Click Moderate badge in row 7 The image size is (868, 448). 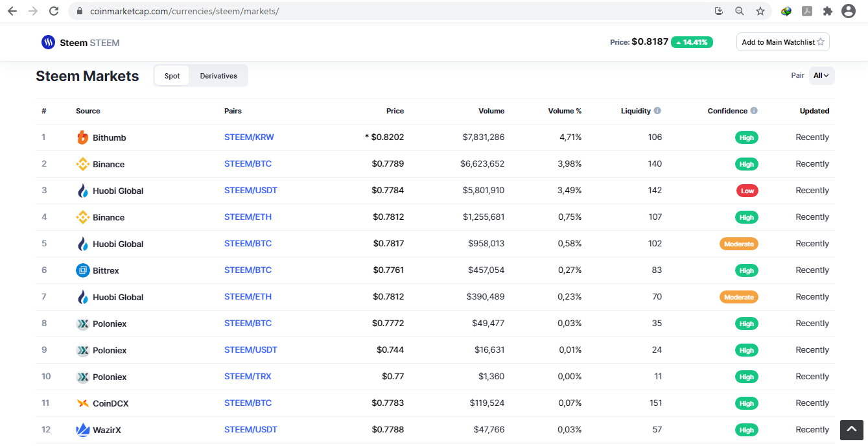coord(739,297)
